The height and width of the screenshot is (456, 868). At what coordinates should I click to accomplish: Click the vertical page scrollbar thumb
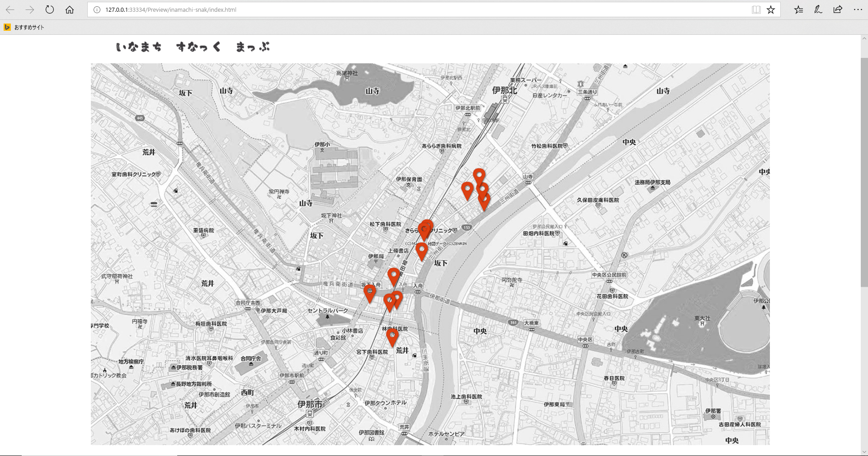point(864,172)
